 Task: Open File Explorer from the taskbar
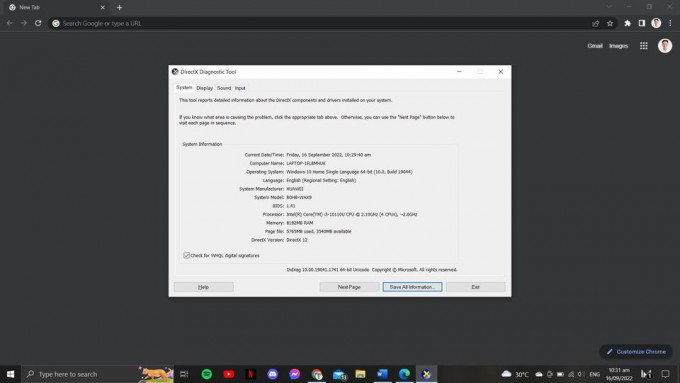click(360, 374)
